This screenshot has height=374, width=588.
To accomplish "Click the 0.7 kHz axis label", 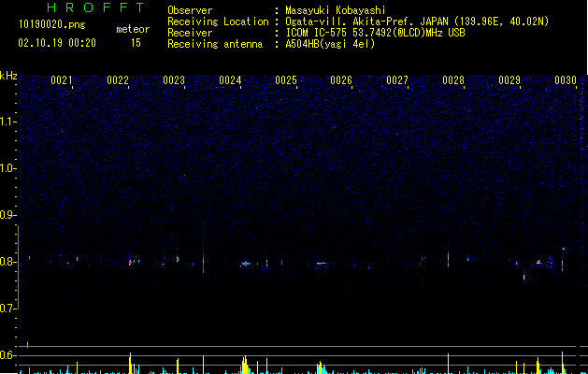I will click(7, 309).
